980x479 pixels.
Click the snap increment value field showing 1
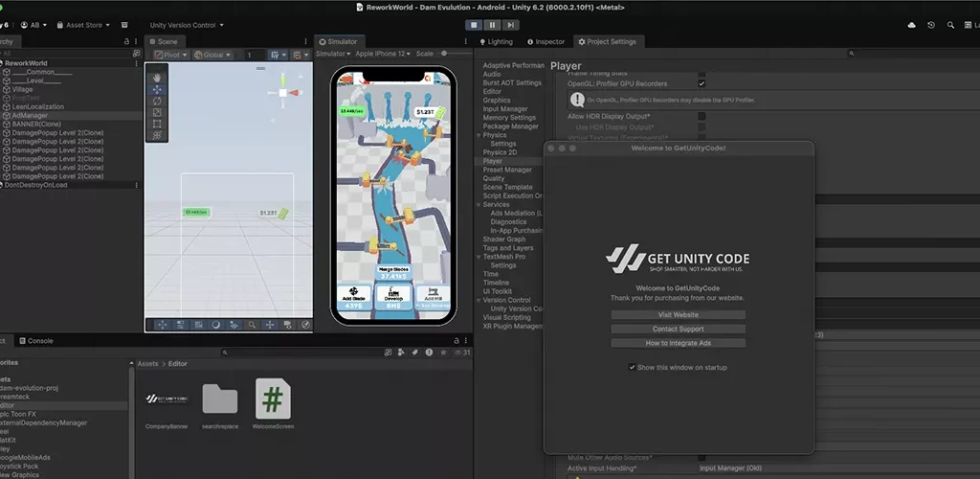coord(254,55)
